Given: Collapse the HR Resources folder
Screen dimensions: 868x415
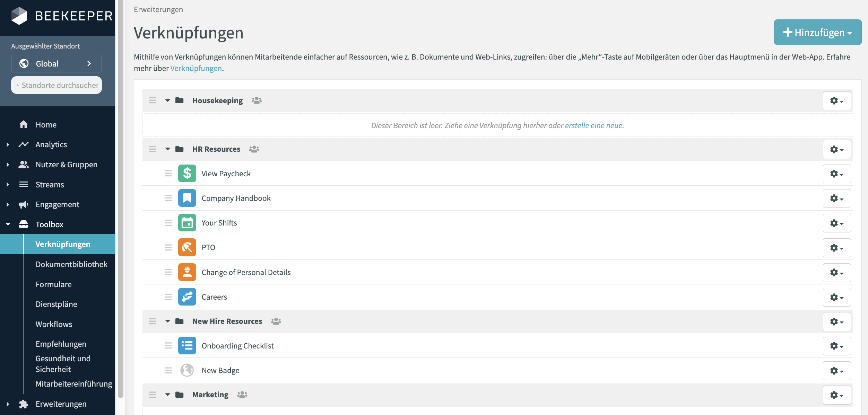Looking at the screenshot, I should coord(167,149).
